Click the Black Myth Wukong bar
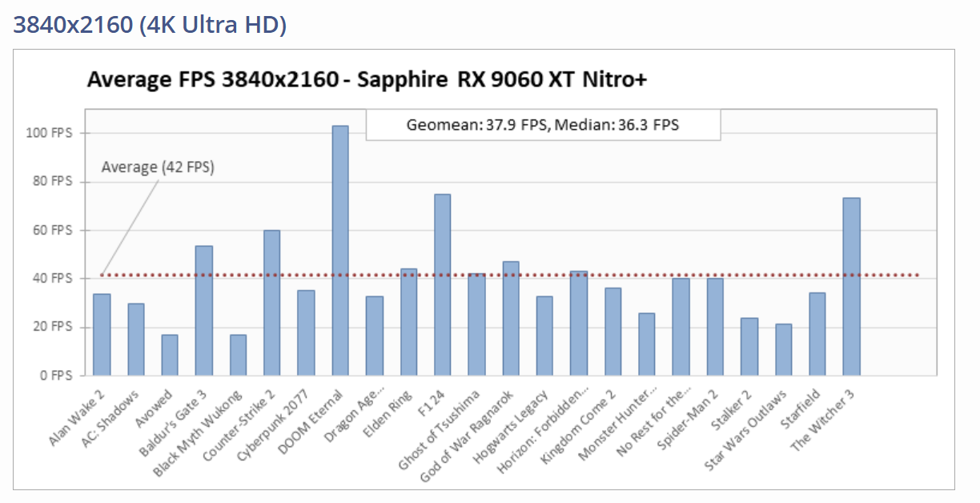This screenshot has width=980, height=503. pos(238,355)
